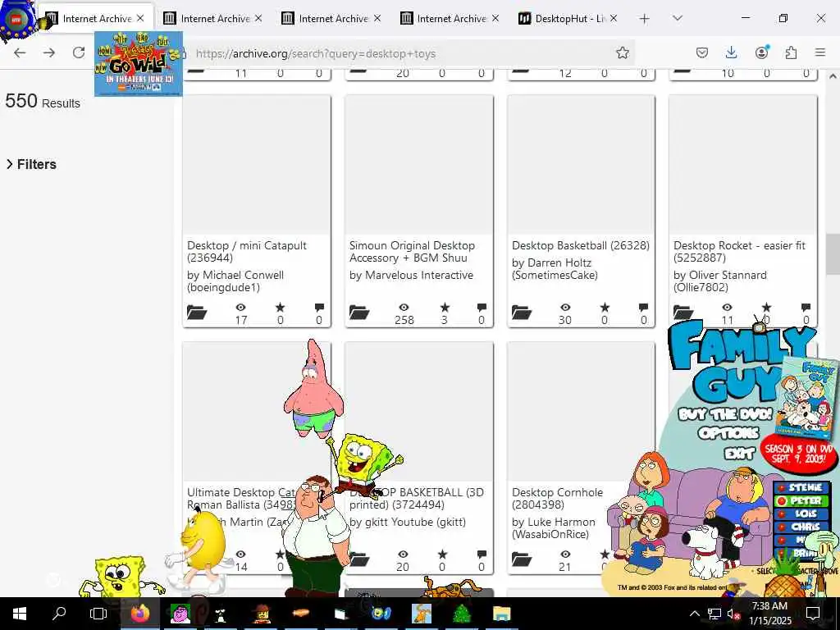Click the Wild Thornberrys Go Wild banner
The width and height of the screenshot is (840, 630).
pos(138,64)
